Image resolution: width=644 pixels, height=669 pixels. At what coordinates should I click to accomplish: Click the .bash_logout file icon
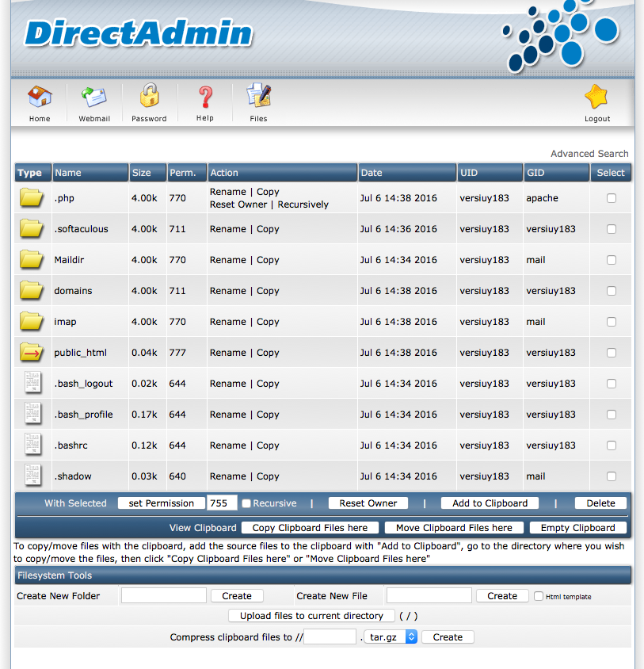click(32, 382)
